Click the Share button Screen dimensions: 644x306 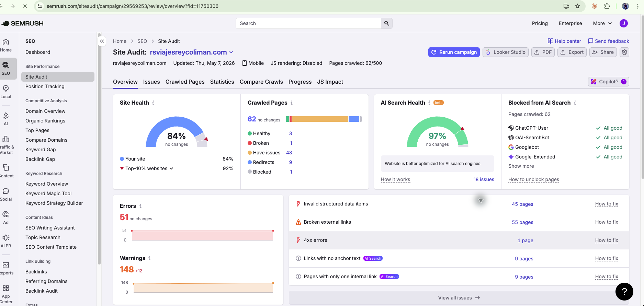tap(603, 52)
